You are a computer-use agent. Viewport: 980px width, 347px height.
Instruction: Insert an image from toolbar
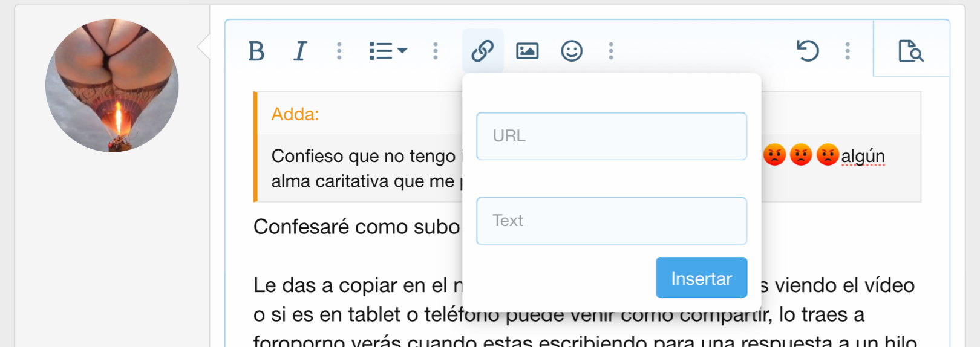528,51
